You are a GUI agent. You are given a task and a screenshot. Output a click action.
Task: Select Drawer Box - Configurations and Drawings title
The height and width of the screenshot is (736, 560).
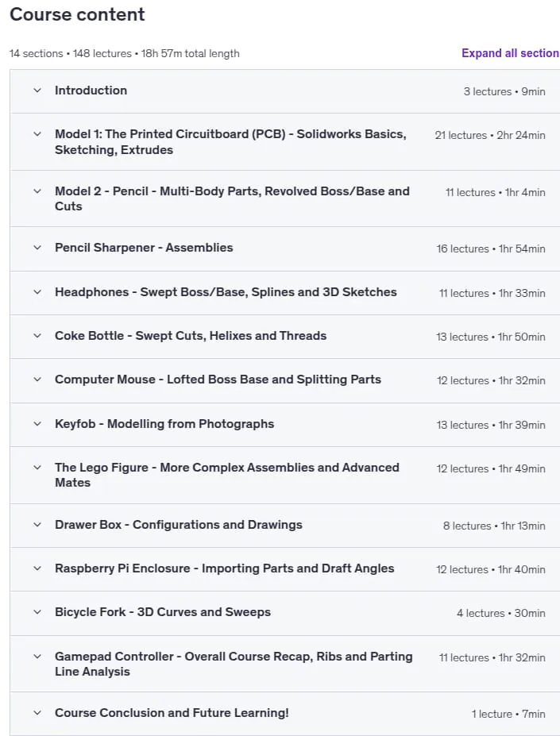click(179, 525)
